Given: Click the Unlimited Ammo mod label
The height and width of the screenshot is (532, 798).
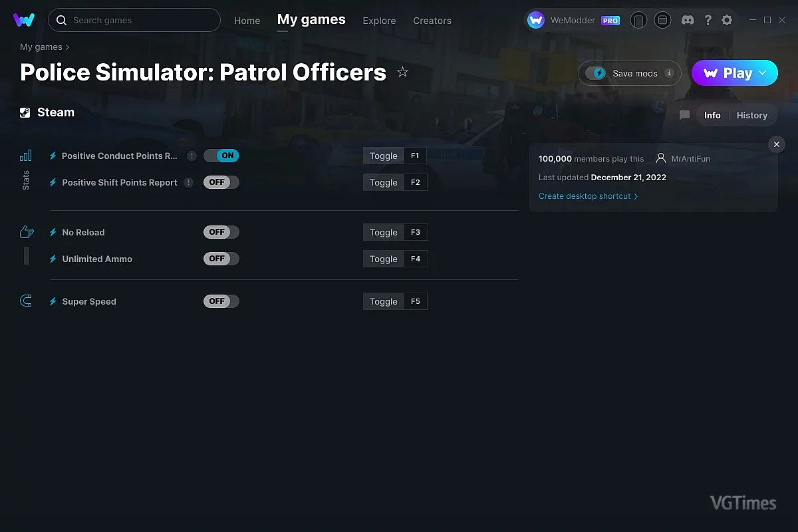Looking at the screenshot, I should pos(97,259).
